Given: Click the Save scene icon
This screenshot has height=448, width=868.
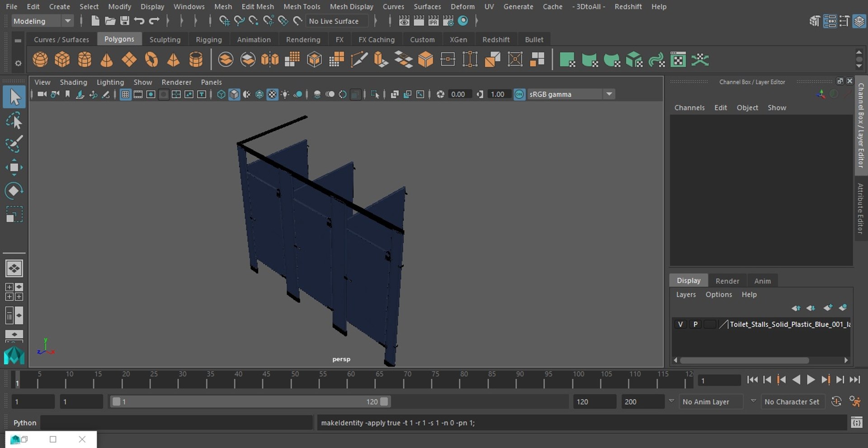Looking at the screenshot, I should 124,21.
